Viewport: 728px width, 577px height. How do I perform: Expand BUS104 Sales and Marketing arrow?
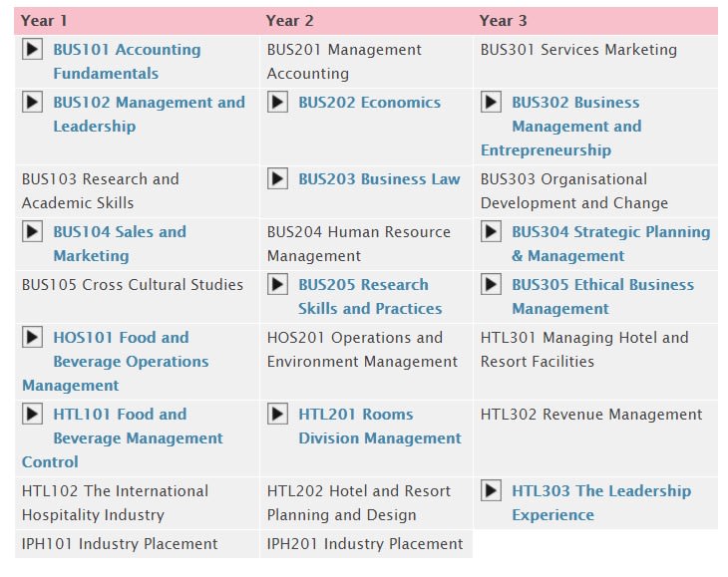[x=33, y=231]
